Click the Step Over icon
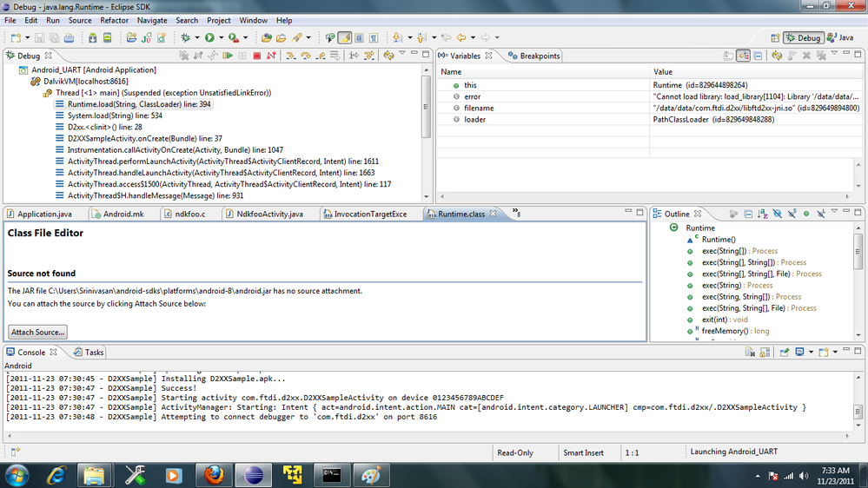868x488 pixels. [x=306, y=56]
